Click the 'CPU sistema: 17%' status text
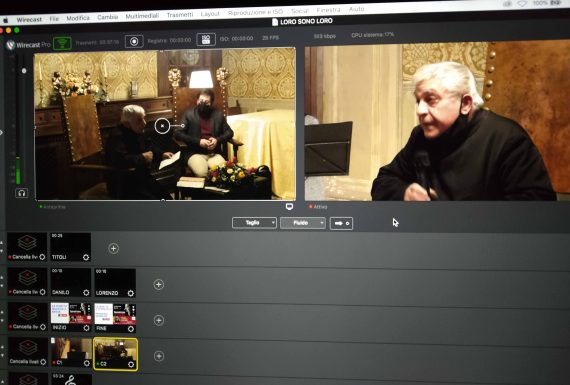 (373, 35)
